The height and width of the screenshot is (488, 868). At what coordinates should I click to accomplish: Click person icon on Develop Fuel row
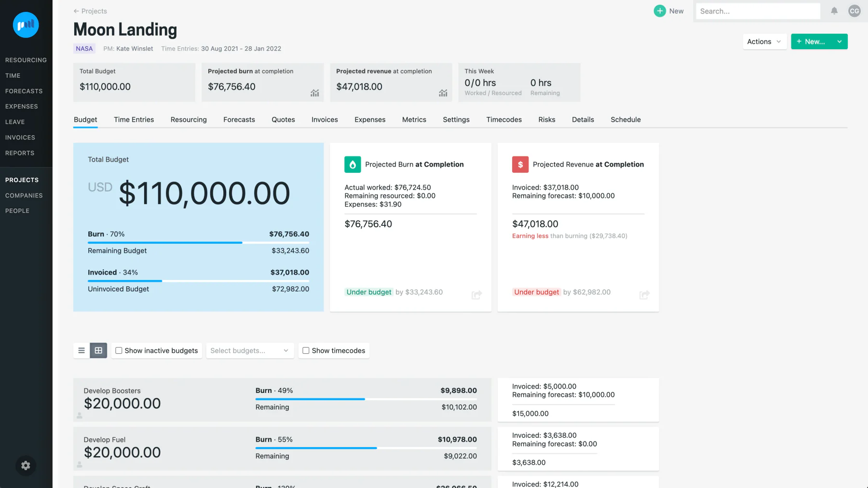[x=80, y=464]
